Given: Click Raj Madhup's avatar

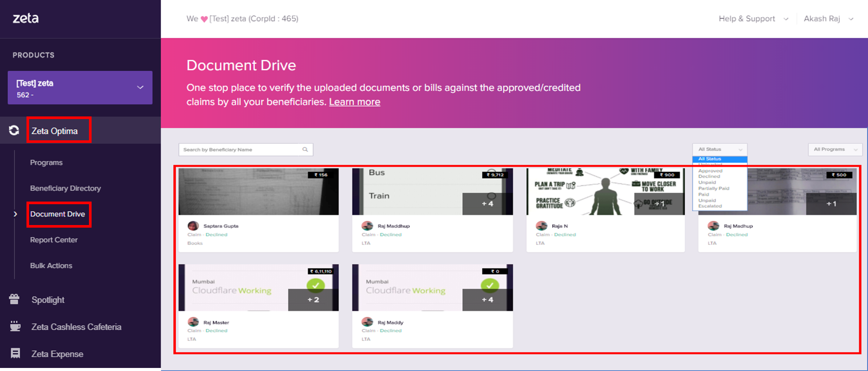Looking at the screenshot, I should point(713,226).
